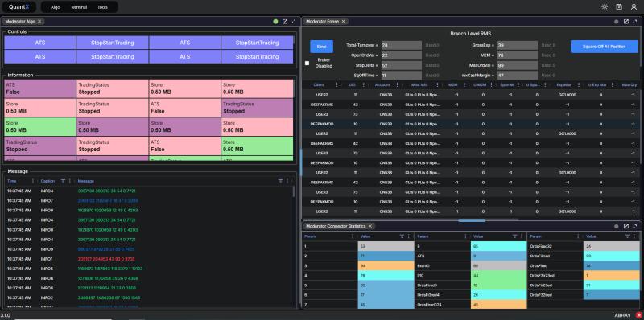The height and width of the screenshot is (320, 644).
Task: Click the OpenOrdVal input field
Action: (x=401, y=55)
